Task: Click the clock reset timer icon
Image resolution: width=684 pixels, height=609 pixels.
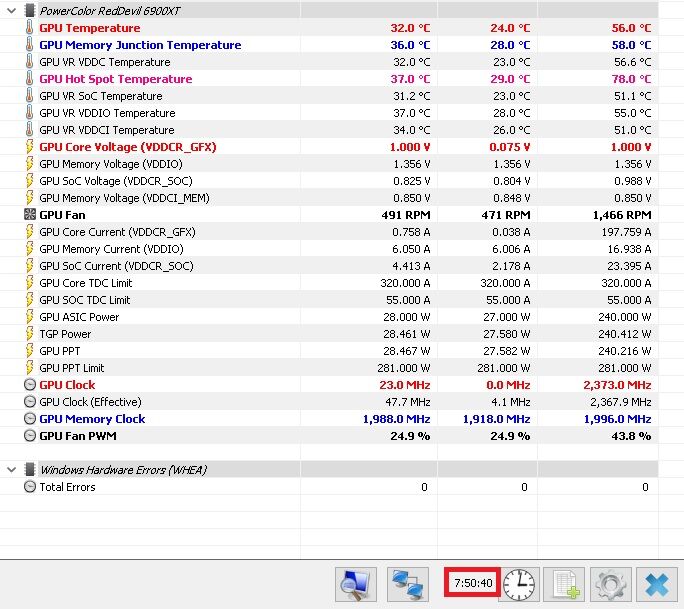Action: click(x=519, y=584)
